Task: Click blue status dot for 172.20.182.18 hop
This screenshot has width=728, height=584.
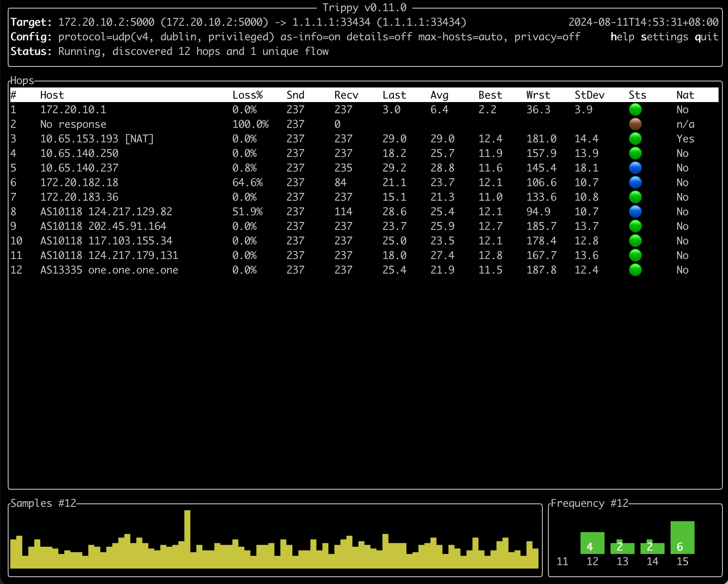Action: click(x=635, y=183)
